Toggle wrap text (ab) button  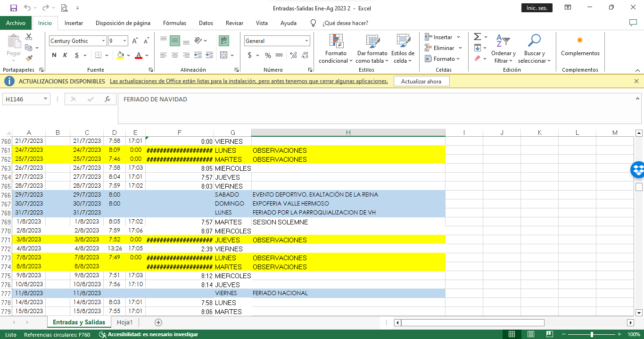[x=224, y=41]
